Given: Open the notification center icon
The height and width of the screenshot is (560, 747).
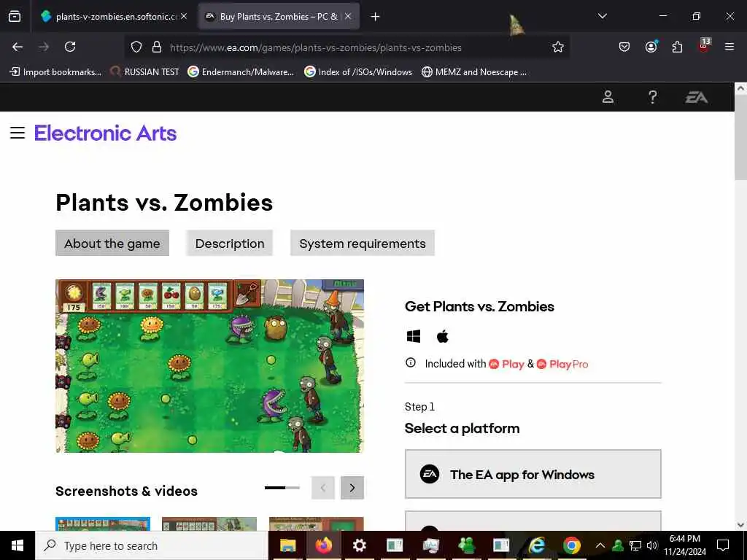Looking at the screenshot, I should 723,545.
